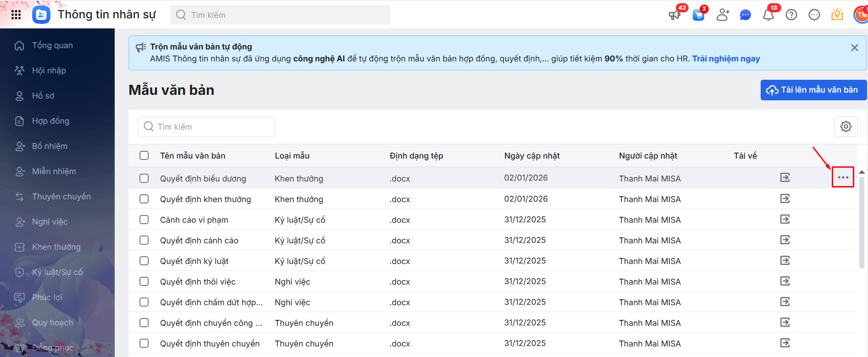Open Đồng phục sidebar section
868x357 pixels.
click(57, 348)
